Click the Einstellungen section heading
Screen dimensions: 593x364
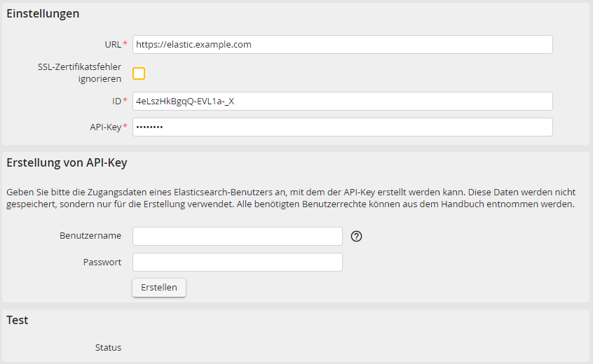point(43,13)
